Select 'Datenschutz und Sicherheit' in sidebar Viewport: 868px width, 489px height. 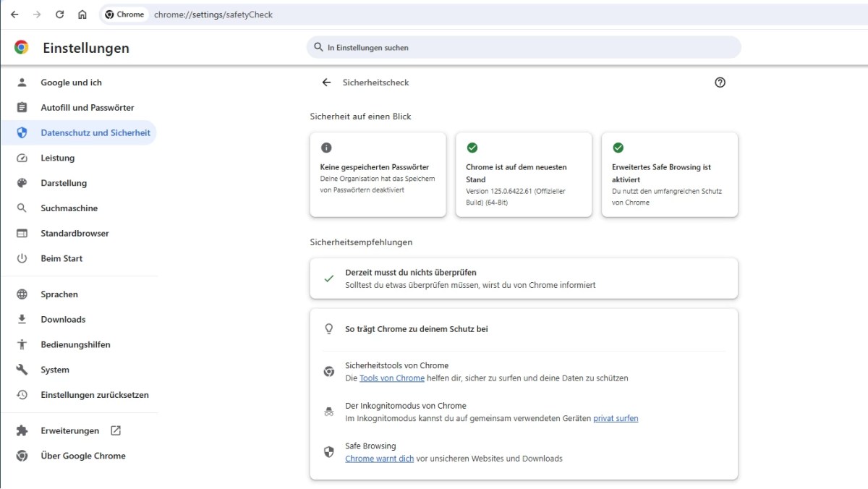tap(78, 133)
